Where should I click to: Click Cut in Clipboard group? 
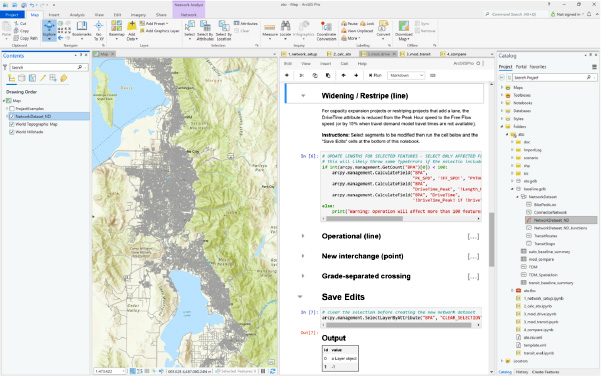pyautogui.click(x=20, y=23)
